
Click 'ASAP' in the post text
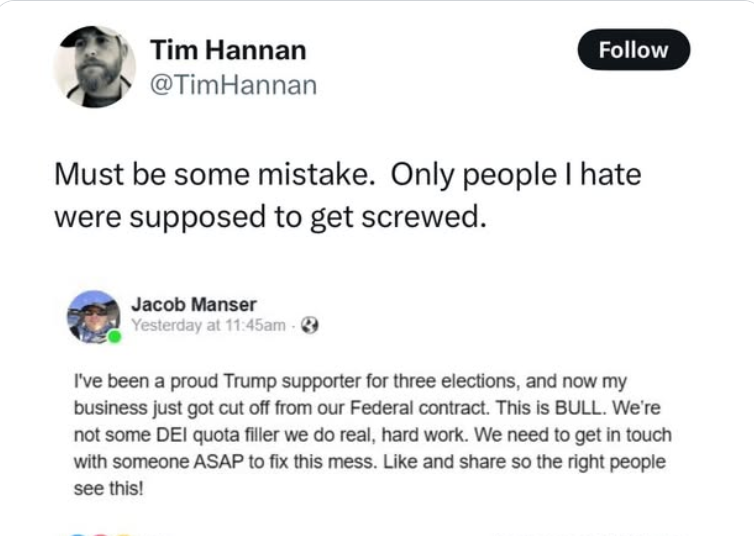click(x=243, y=465)
